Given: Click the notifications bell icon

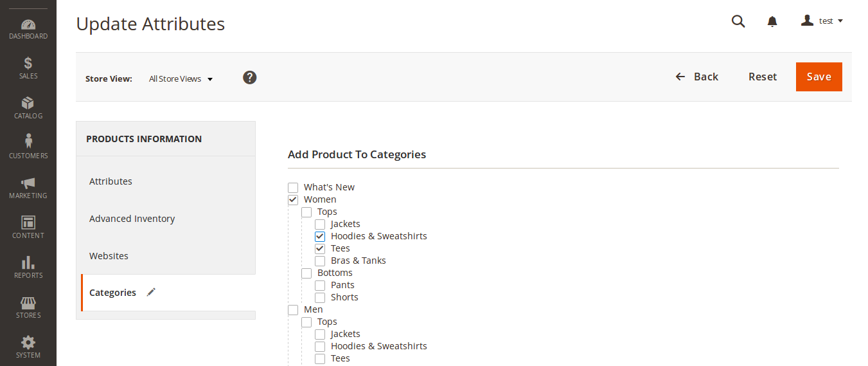Looking at the screenshot, I should point(772,21).
